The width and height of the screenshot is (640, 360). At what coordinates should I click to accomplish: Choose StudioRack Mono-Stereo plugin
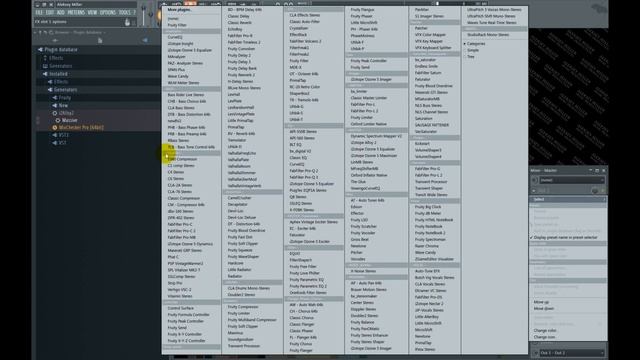click(488, 35)
